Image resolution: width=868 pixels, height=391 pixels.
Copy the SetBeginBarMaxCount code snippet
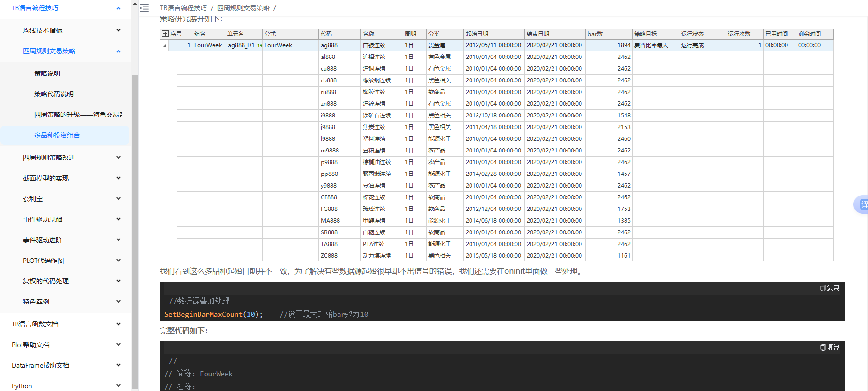pyautogui.click(x=830, y=288)
